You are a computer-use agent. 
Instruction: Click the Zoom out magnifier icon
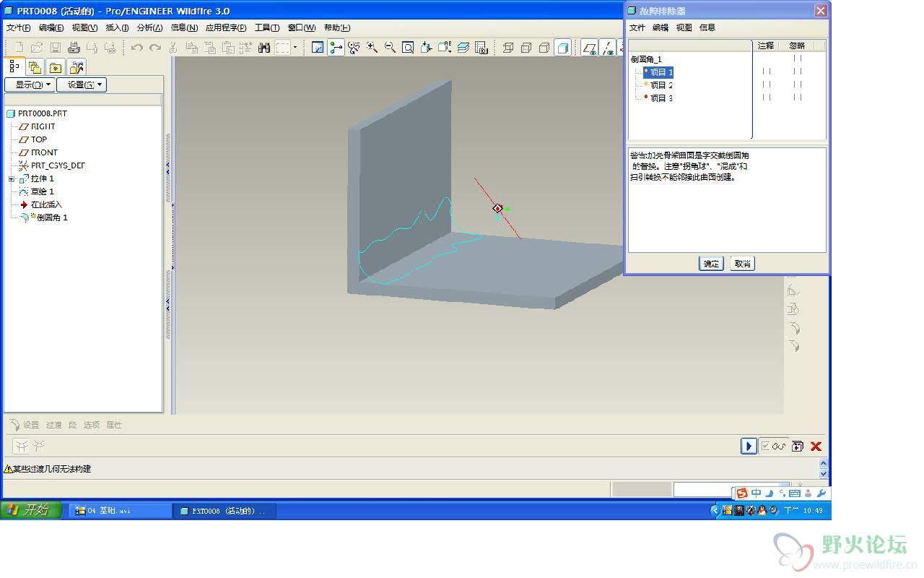[x=390, y=48]
